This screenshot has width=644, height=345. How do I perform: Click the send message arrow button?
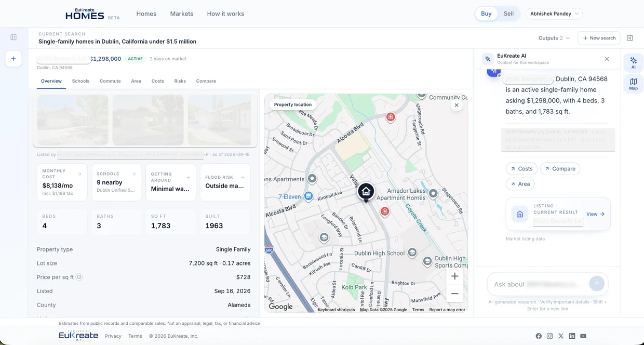(x=597, y=284)
